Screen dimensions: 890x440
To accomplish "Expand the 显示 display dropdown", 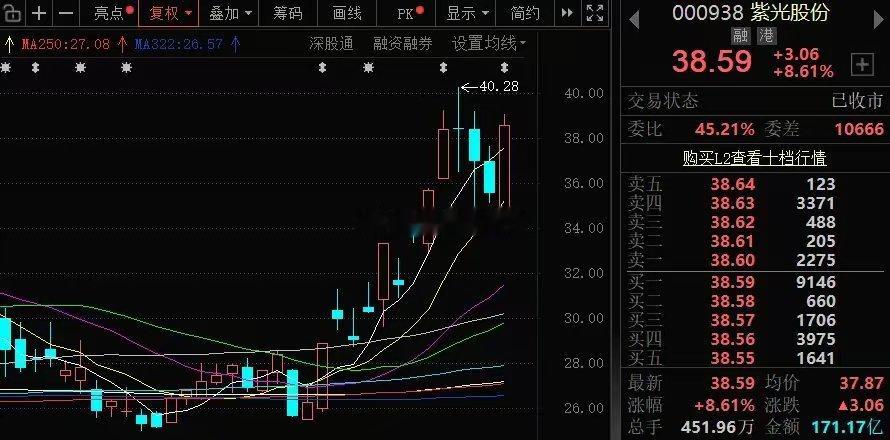I will click(x=468, y=13).
